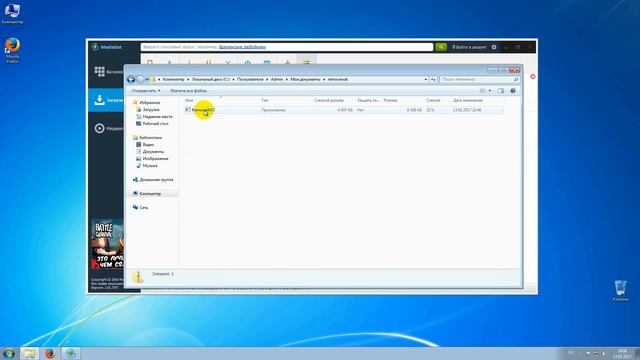Click the login link in MediaGet header
640x360 pixels.
(x=469, y=47)
